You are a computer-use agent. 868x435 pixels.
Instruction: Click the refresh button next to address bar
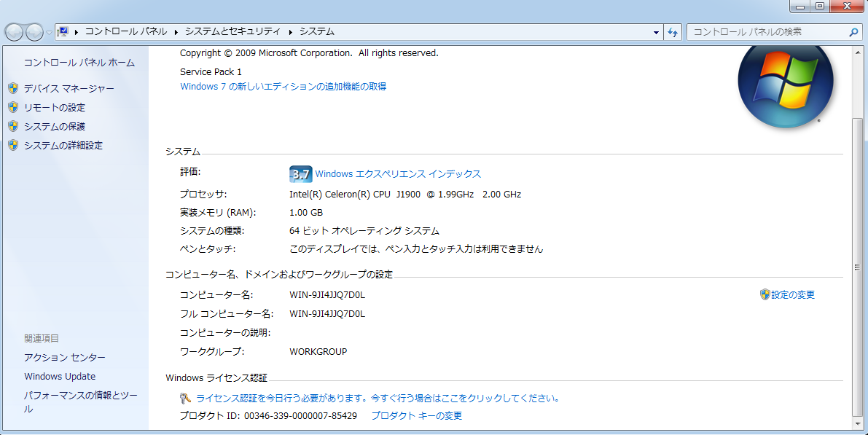[x=673, y=32]
